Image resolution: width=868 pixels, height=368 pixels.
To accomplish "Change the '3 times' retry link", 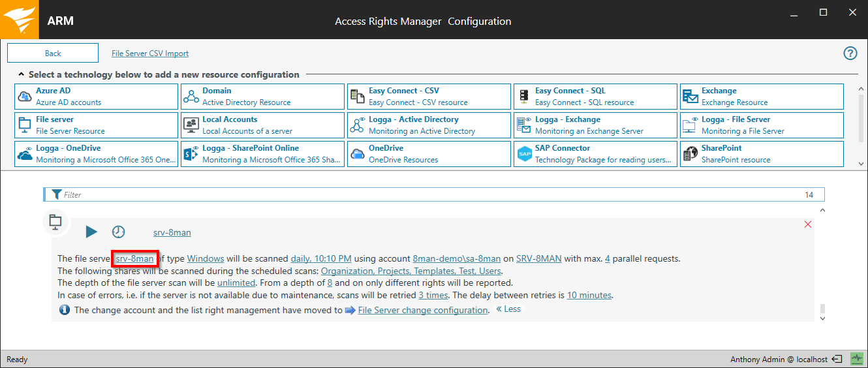I will pyautogui.click(x=433, y=295).
